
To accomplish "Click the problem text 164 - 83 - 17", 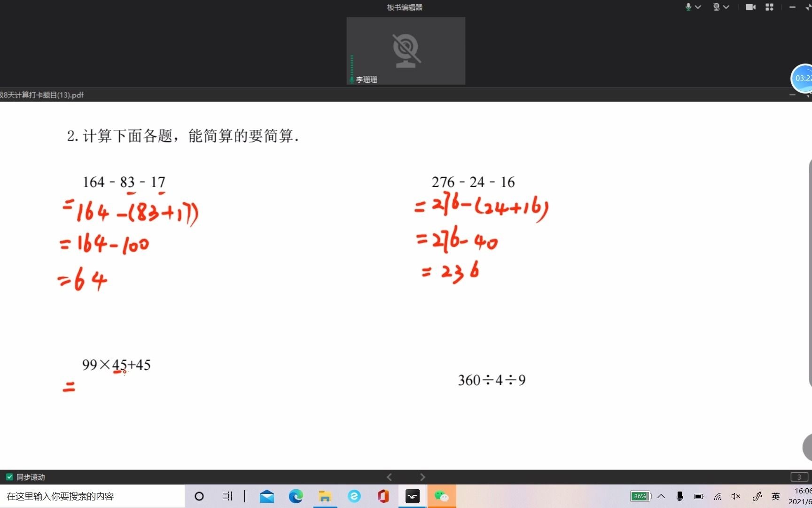I will pos(124,182).
